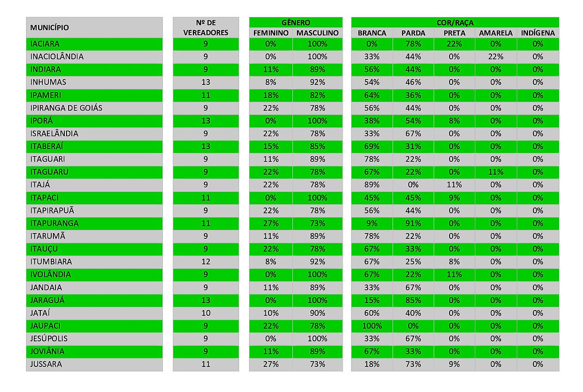
Task: Click the GÊNERO group header
Action: [296, 22]
